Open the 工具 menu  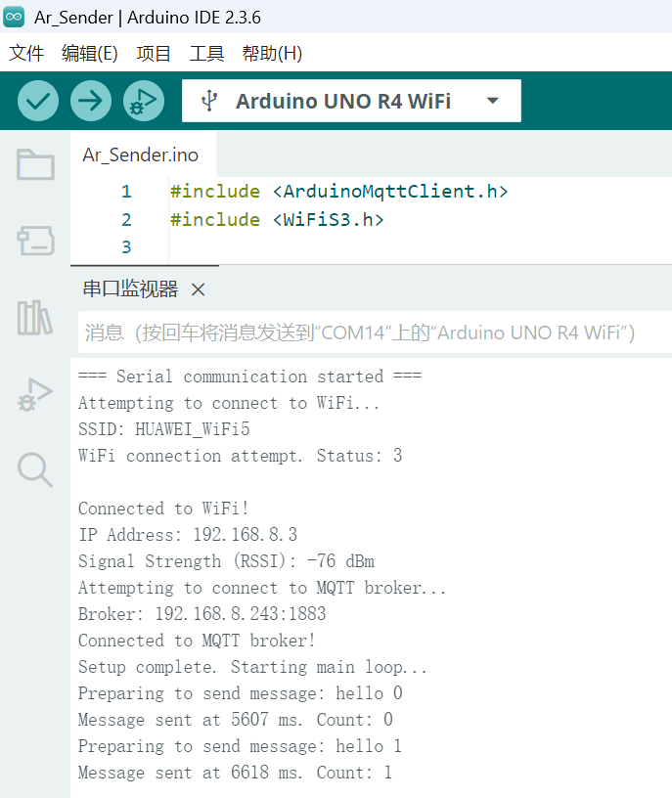point(206,53)
